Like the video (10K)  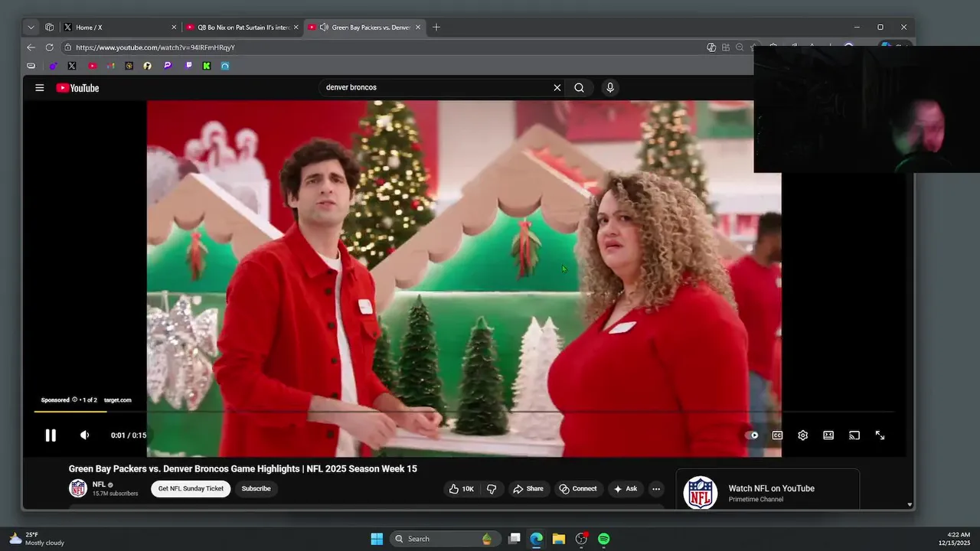coord(461,489)
